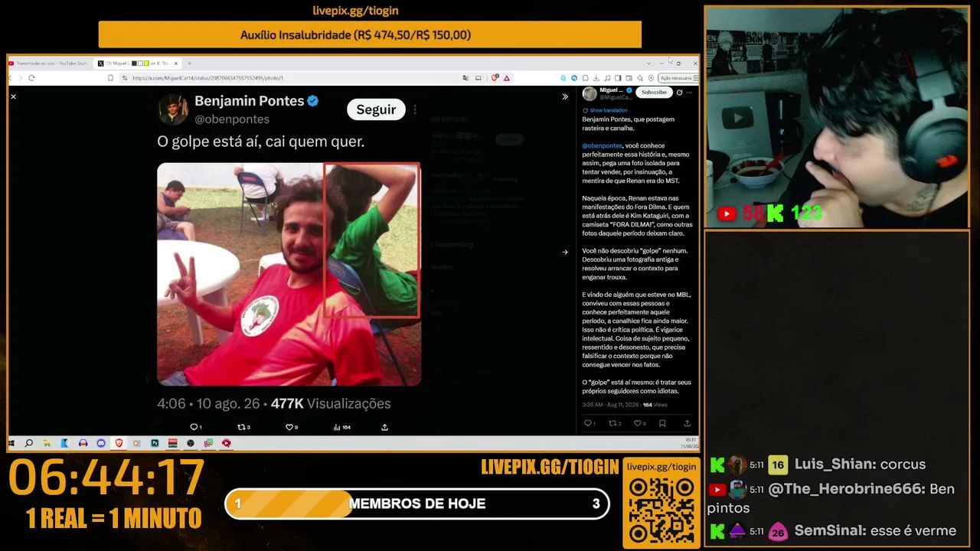Click the Grok icon next to Subscribe

(679, 93)
